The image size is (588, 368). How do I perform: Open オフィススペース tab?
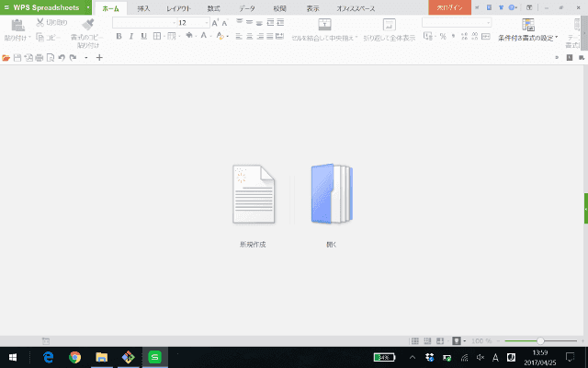356,8
